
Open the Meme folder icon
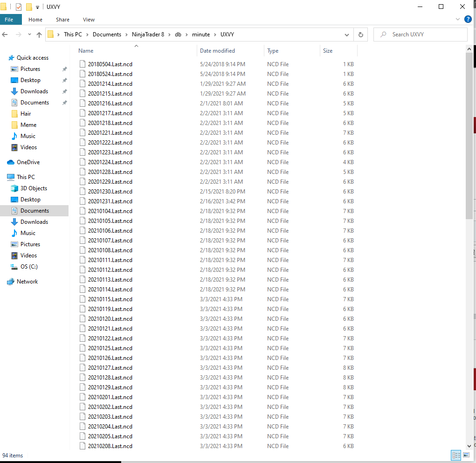tap(14, 125)
